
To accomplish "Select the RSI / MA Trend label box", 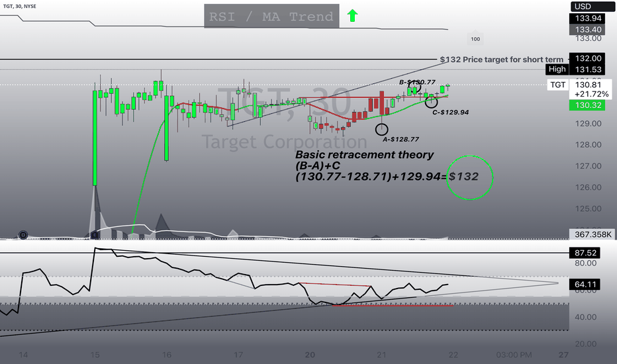I will click(271, 16).
